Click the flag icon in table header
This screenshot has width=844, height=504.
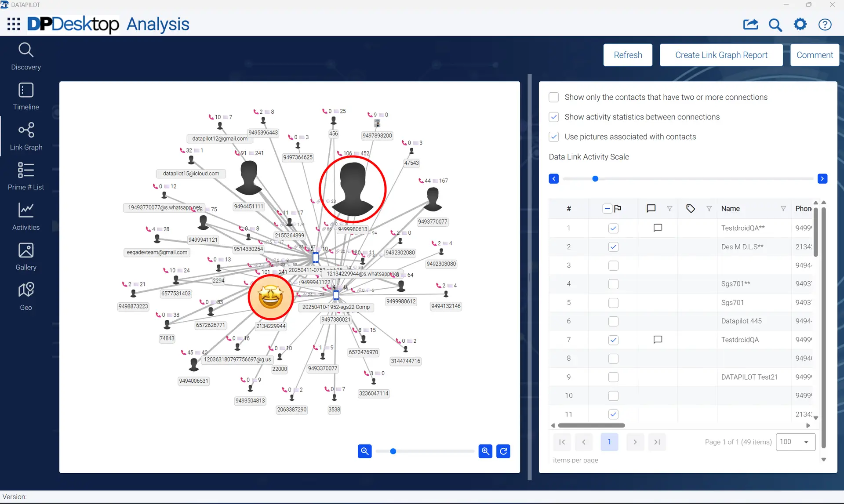pyautogui.click(x=618, y=208)
